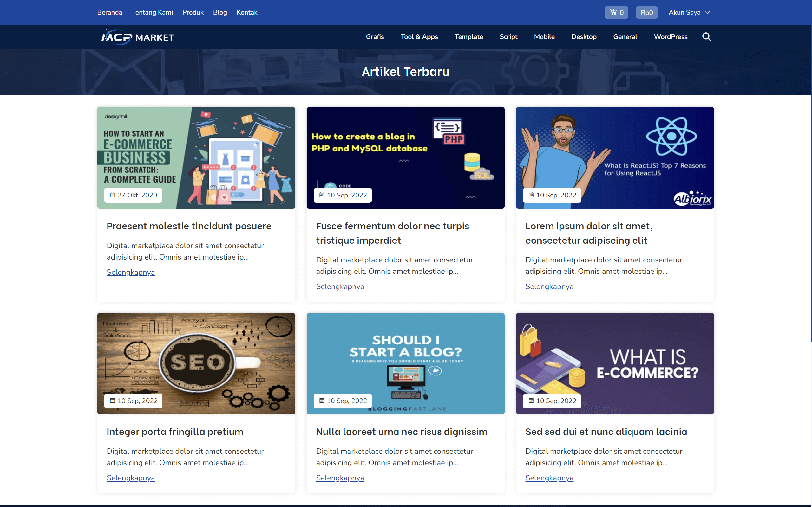Click the search magnifier icon
This screenshot has width=812, height=507.
tap(706, 37)
